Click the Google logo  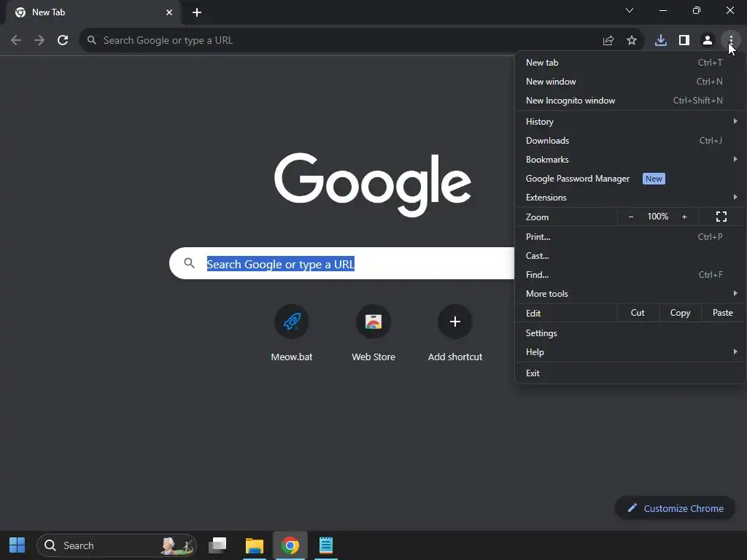(373, 184)
